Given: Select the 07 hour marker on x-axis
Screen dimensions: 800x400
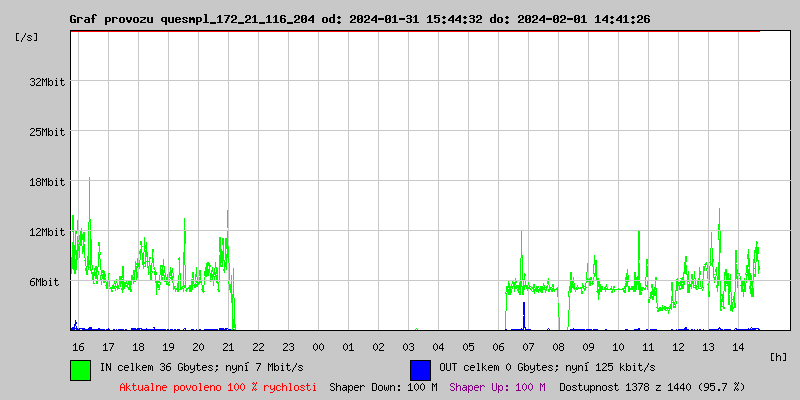Looking at the screenshot, I should pyautogui.click(x=528, y=346).
